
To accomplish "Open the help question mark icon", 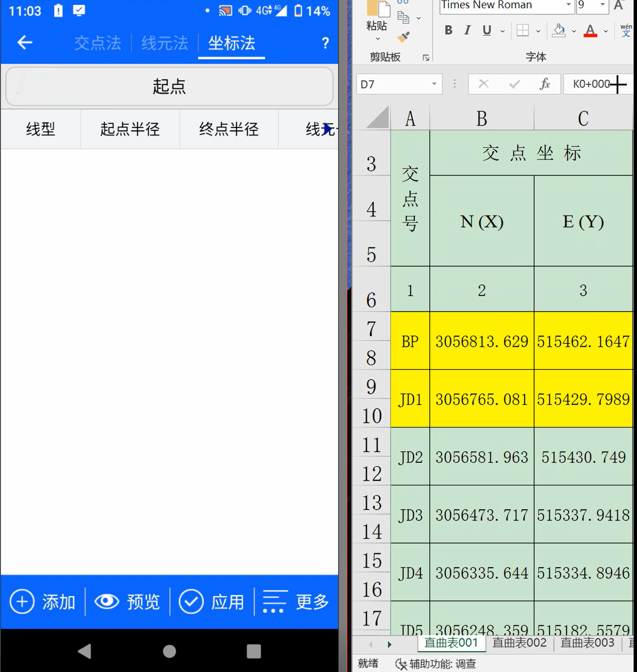I will [326, 43].
